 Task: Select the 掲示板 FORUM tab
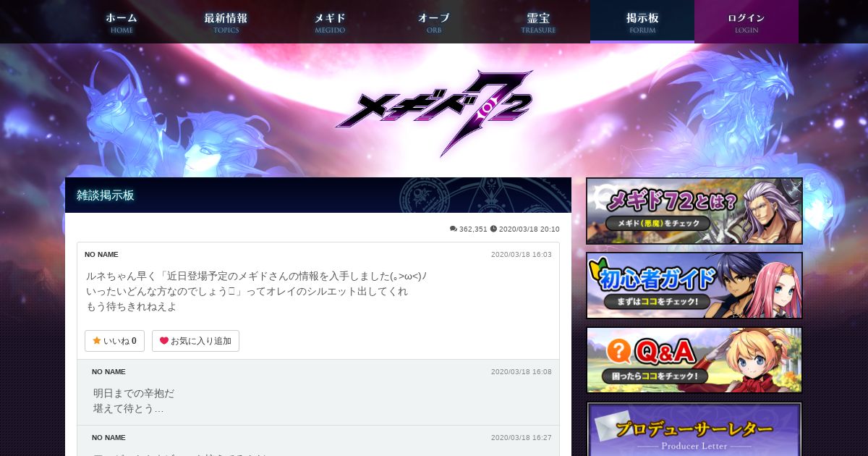(x=642, y=22)
